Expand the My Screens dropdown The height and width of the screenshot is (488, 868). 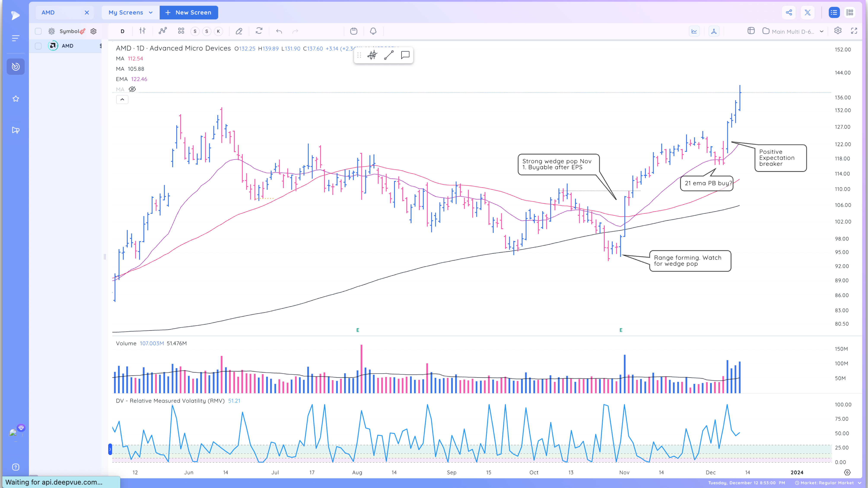click(x=130, y=13)
